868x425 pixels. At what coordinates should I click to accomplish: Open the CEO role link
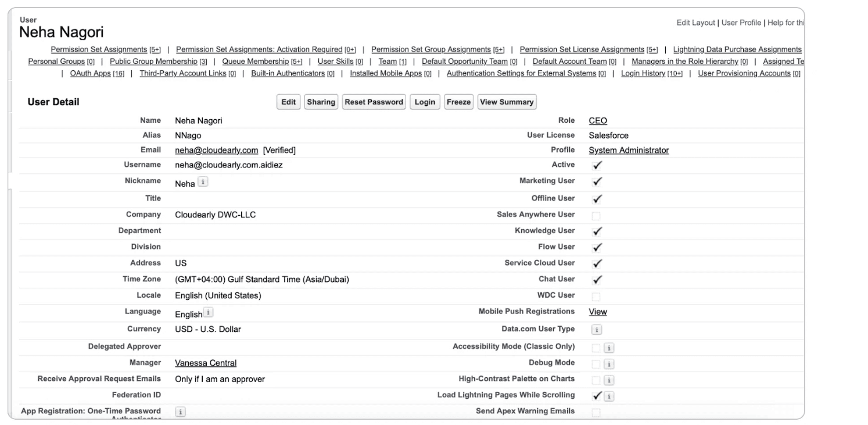coord(598,121)
